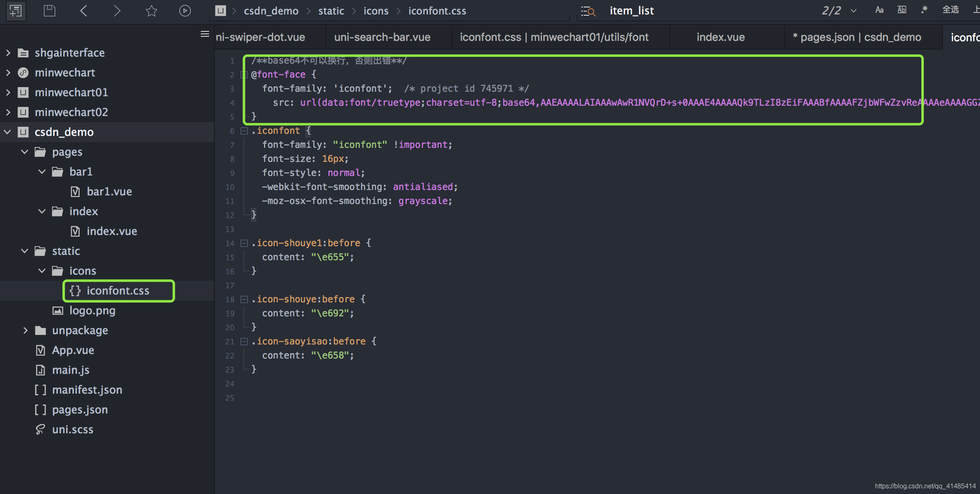Click icons in the breadcrumb path

coord(376,11)
